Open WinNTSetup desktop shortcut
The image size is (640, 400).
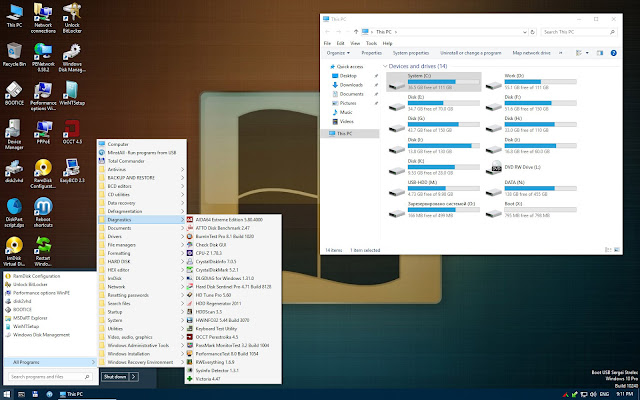(x=72, y=93)
